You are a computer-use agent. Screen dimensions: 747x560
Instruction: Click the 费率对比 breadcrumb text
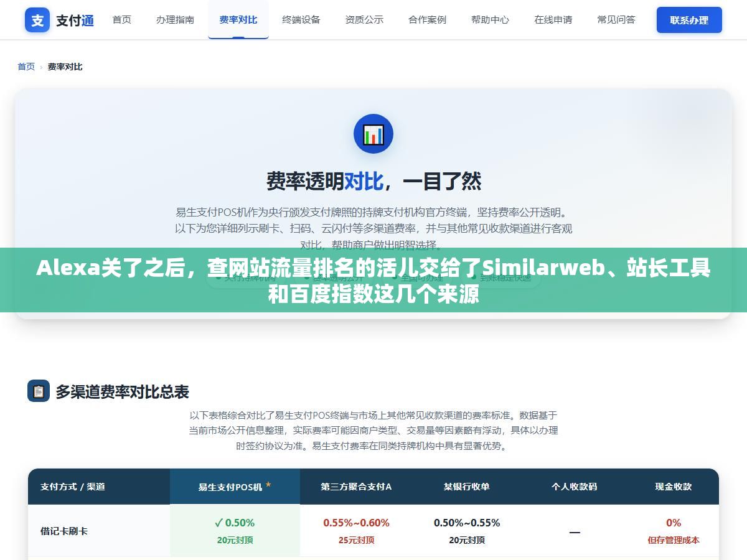(65, 67)
